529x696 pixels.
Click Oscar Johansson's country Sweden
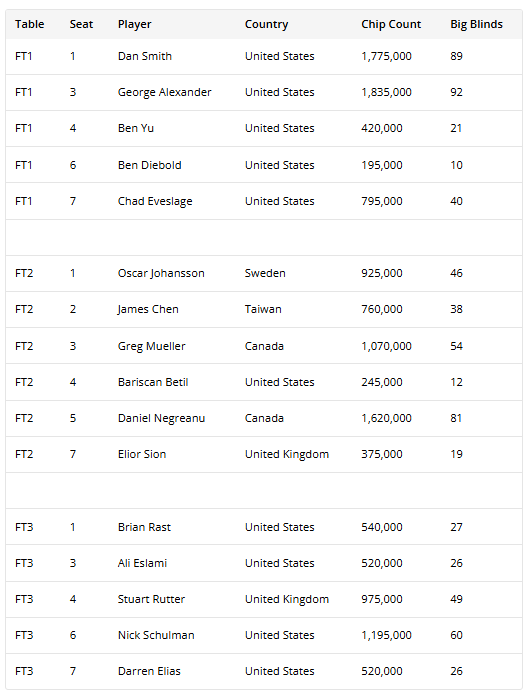pyautogui.click(x=265, y=273)
